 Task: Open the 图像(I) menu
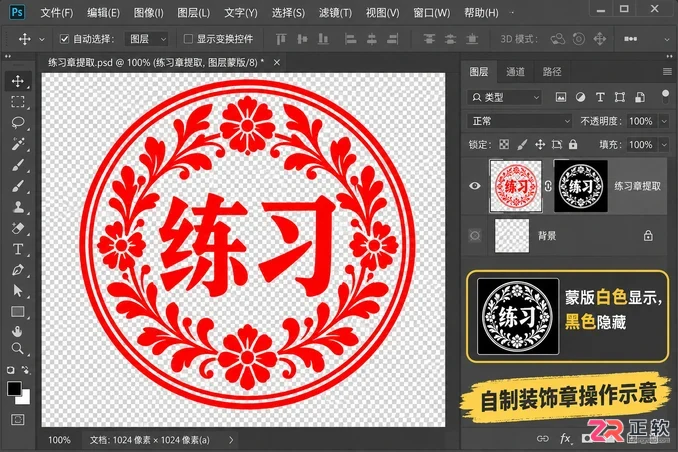pos(149,13)
